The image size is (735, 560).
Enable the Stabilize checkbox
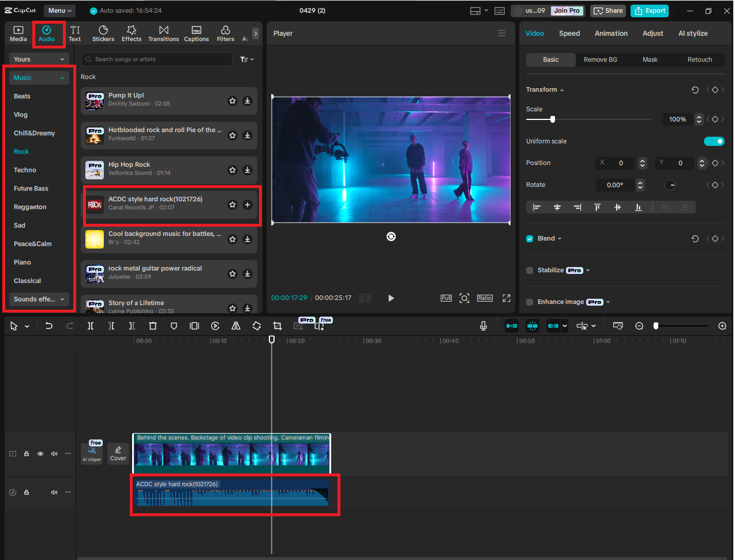tap(530, 270)
